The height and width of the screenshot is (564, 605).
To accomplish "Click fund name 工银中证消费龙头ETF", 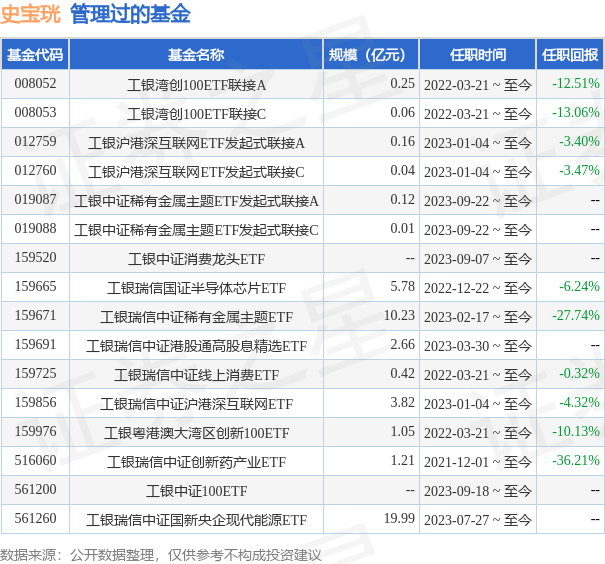I will click(x=196, y=258).
